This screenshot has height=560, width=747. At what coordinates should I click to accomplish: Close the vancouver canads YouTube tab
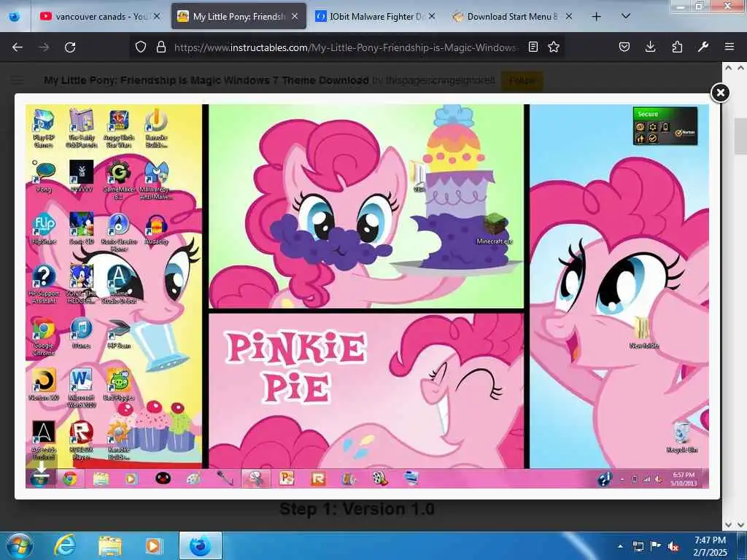point(157,16)
